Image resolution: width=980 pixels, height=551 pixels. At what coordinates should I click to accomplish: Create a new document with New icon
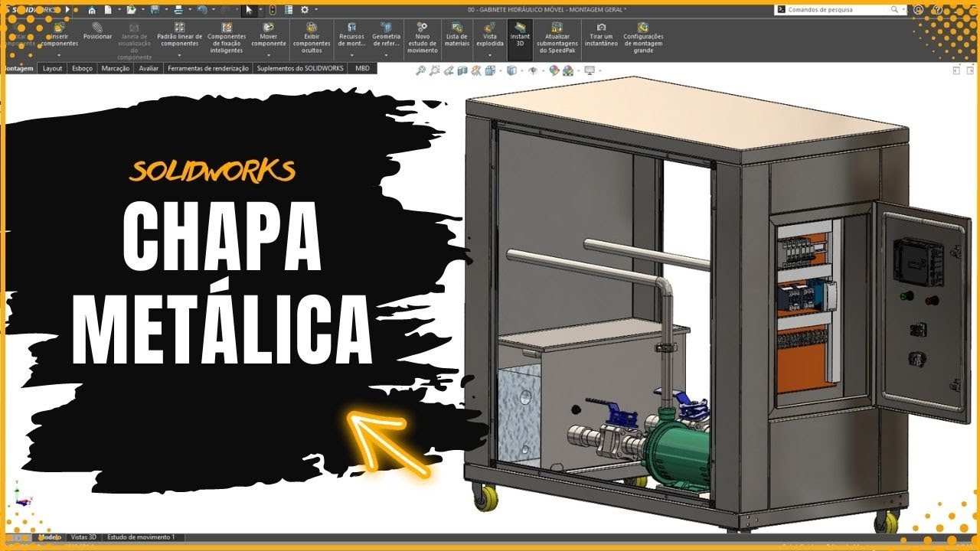pos(108,10)
